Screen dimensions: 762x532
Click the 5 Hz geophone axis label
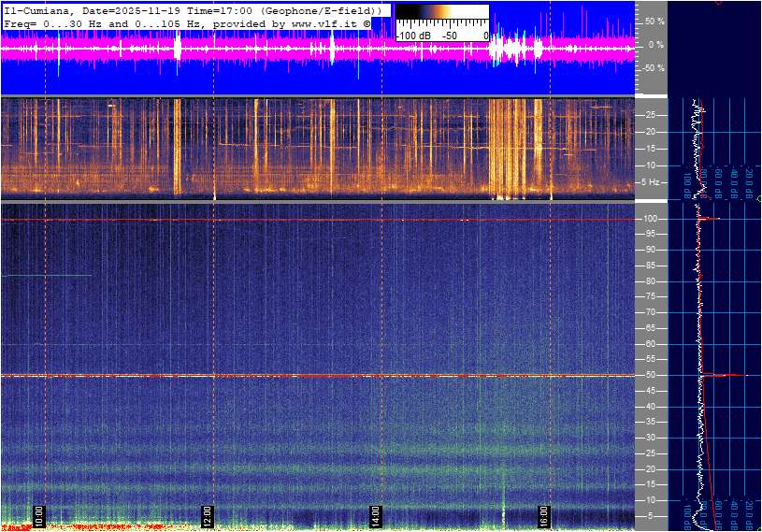(x=652, y=182)
